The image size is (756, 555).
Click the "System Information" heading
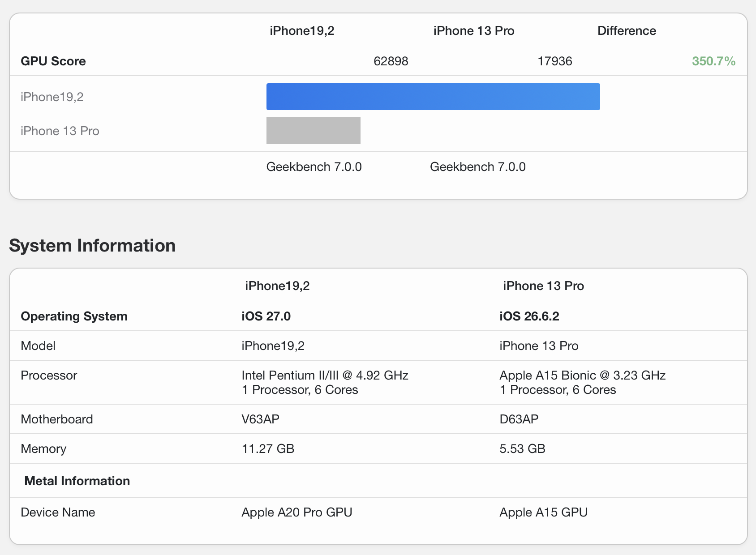tap(92, 245)
